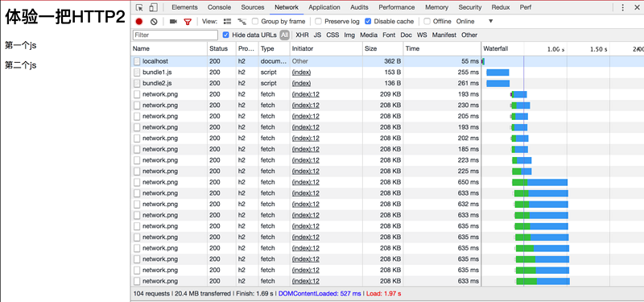Switch to the Performance tab

[397, 7]
